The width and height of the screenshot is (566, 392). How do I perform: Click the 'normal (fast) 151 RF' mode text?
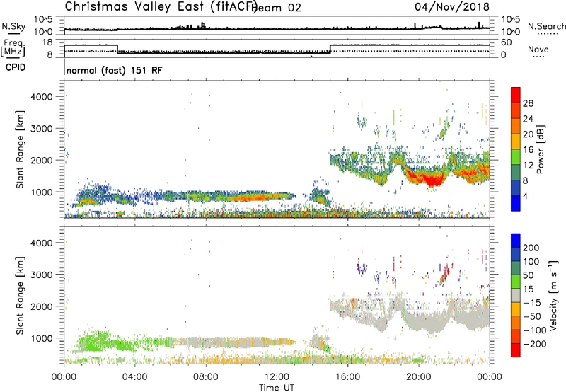[115, 70]
